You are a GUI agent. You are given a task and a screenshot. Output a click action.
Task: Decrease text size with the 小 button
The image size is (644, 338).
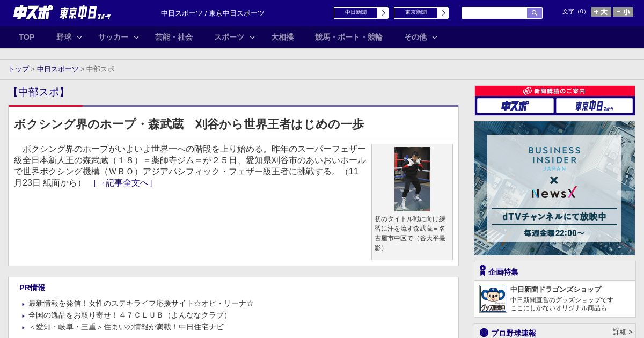[x=623, y=12]
